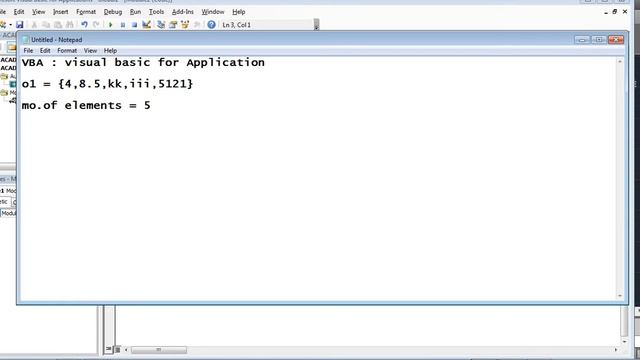The height and width of the screenshot is (360, 640).
Task: Open the Object Browser toolbar icon
Action: tap(185, 25)
